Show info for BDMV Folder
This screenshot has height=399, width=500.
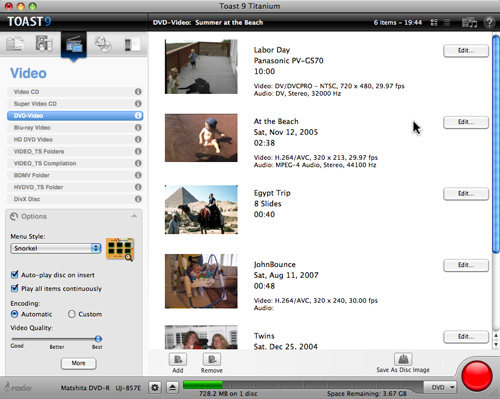coord(138,175)
